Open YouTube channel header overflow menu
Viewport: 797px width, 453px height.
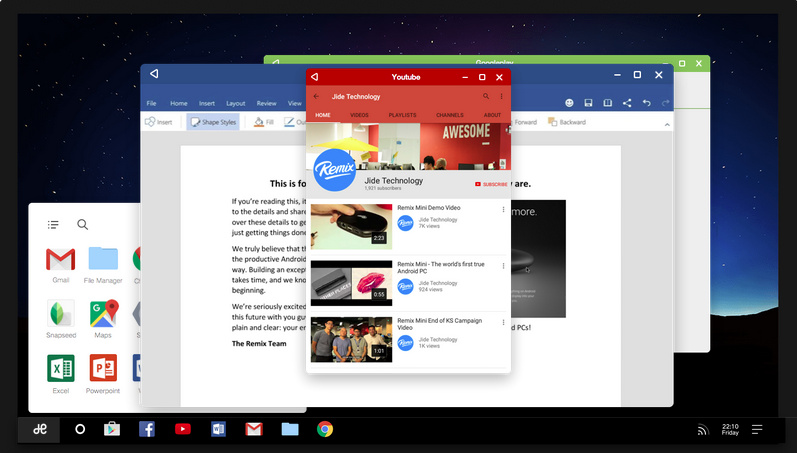click(x=501, y=96)
